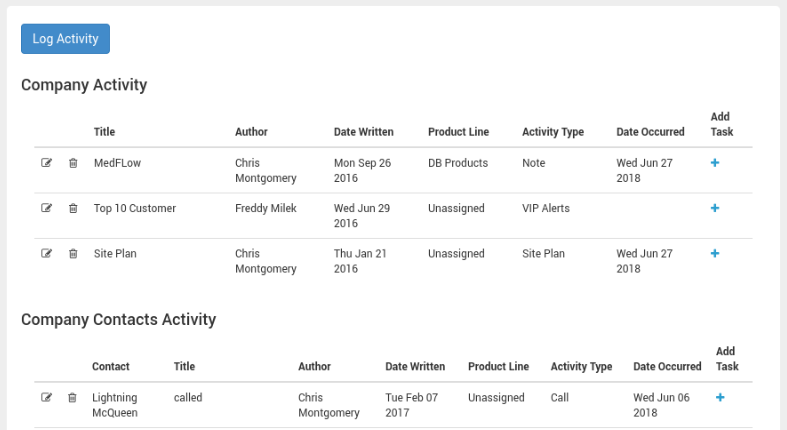The image size is (787, 430).
Task: Sort Company Activity by Title header
Action: [x=104, y=131]
